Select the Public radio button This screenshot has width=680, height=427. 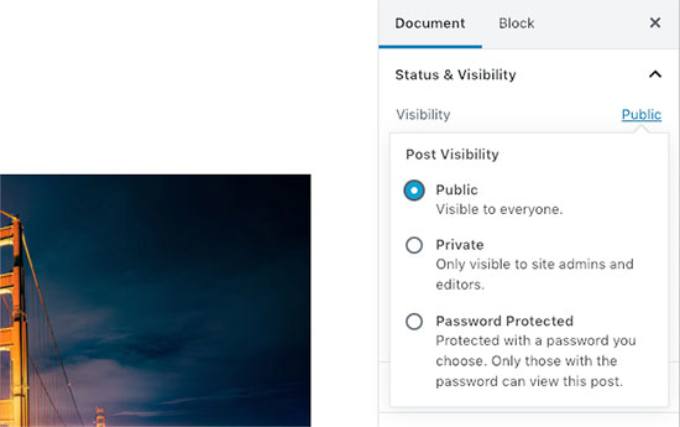click(414, 190)
